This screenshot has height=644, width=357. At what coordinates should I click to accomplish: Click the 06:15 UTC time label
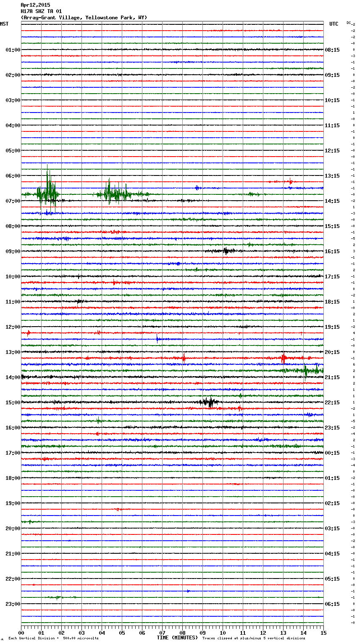tap(332, 604)
